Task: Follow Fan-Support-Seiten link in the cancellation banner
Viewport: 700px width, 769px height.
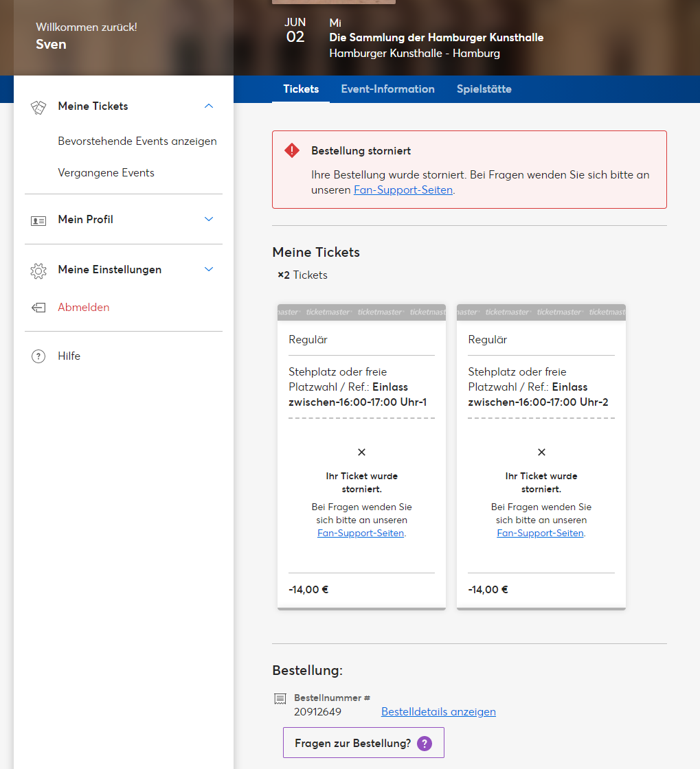Action: (403, 190)
